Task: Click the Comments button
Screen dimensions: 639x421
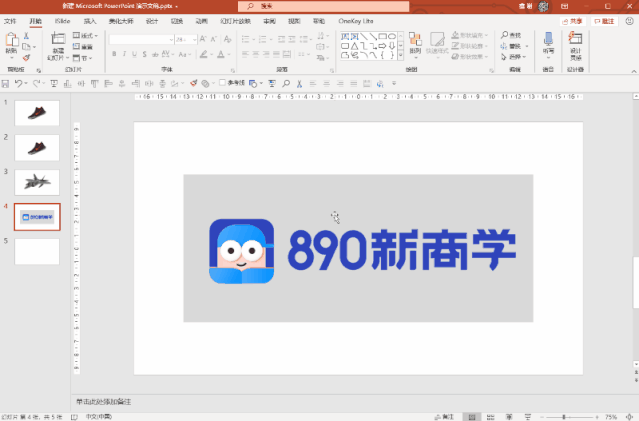Action: 604,21
